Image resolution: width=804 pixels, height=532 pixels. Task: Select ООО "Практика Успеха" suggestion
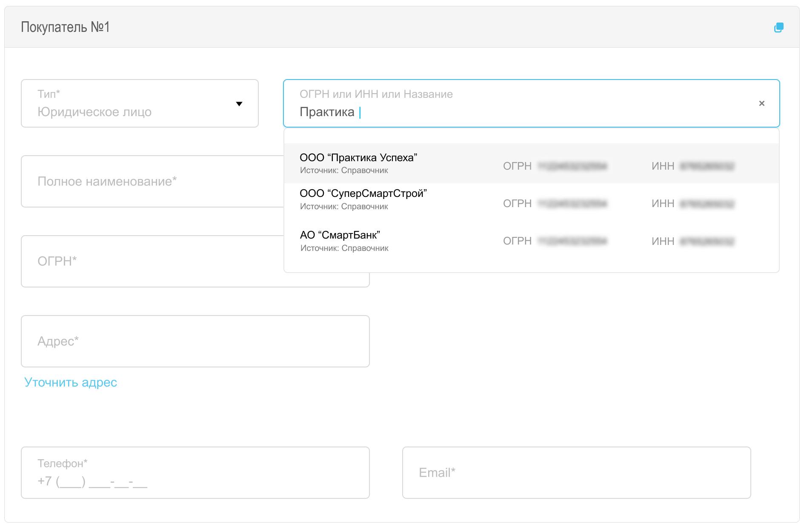358,158
